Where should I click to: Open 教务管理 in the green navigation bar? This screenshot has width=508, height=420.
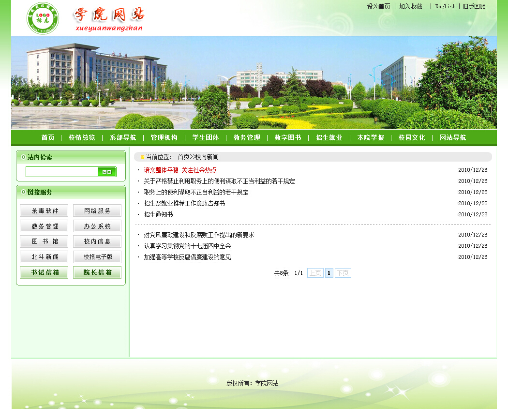[247, 138]
